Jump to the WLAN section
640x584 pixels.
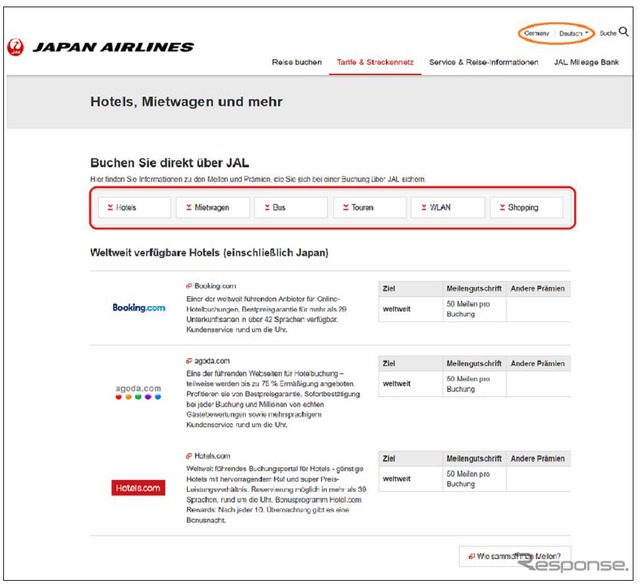coord(448,207)
